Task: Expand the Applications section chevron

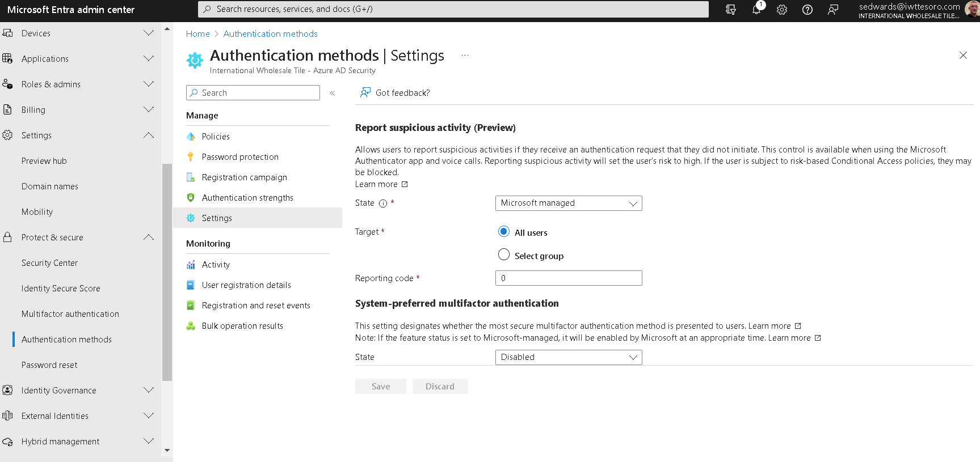Action: pos(149,58)
